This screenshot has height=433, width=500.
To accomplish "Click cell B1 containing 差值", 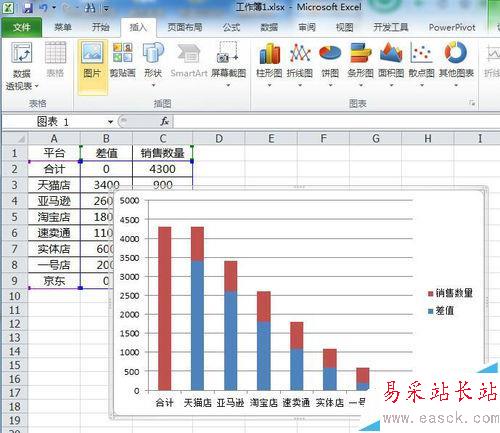I will coord(106,153).
